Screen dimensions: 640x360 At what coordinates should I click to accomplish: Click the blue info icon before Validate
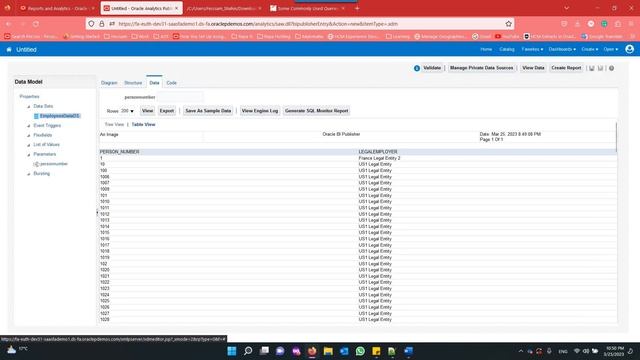(417, 68)
